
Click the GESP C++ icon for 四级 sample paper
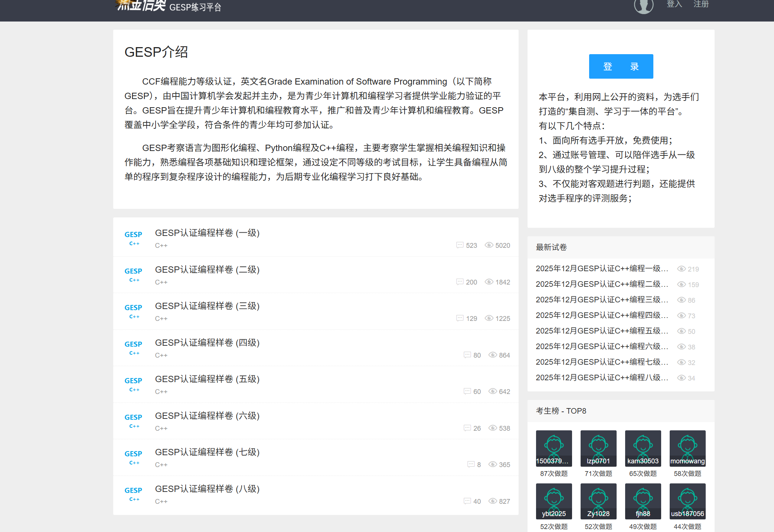point(133,348)
